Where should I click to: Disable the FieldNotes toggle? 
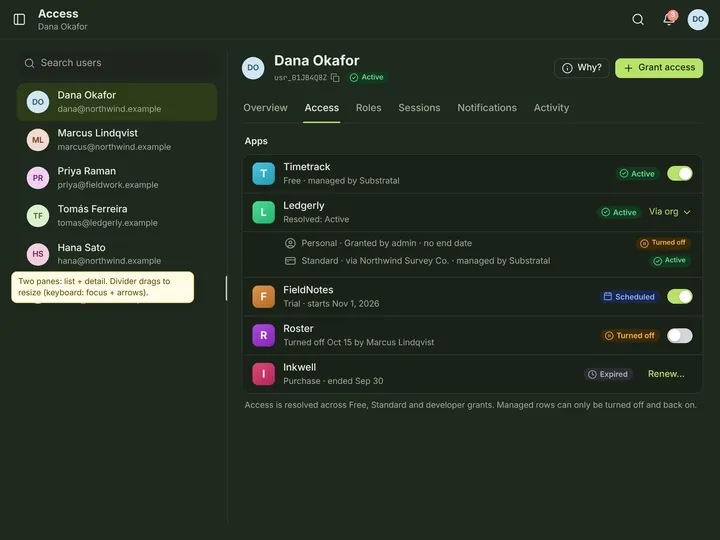[680, 297]
